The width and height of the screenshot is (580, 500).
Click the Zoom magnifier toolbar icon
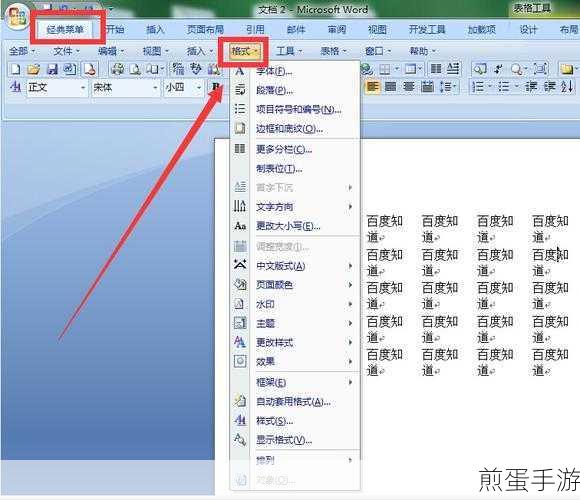[x=517, y=69]
